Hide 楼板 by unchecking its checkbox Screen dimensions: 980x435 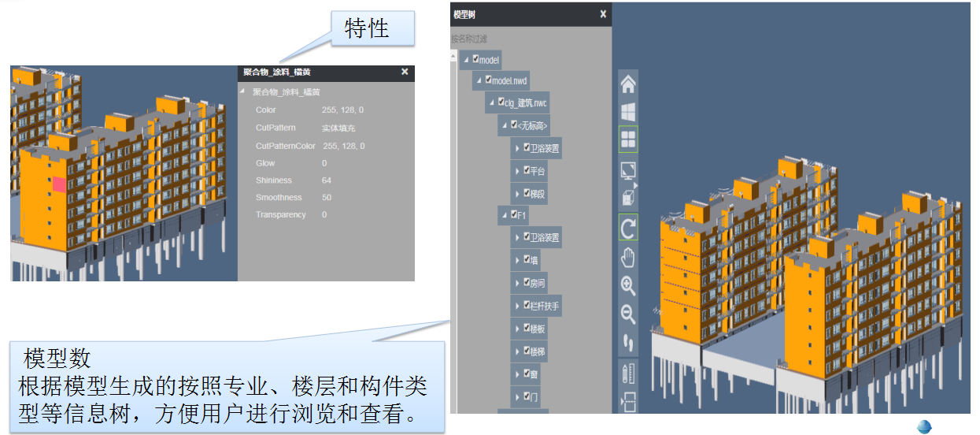tap(526, 328)
